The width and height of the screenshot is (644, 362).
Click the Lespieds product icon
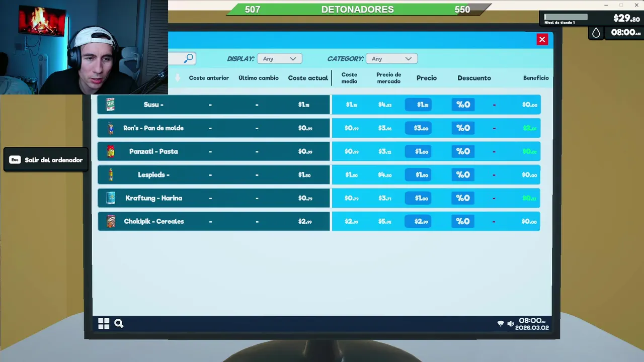pos(111,174)
